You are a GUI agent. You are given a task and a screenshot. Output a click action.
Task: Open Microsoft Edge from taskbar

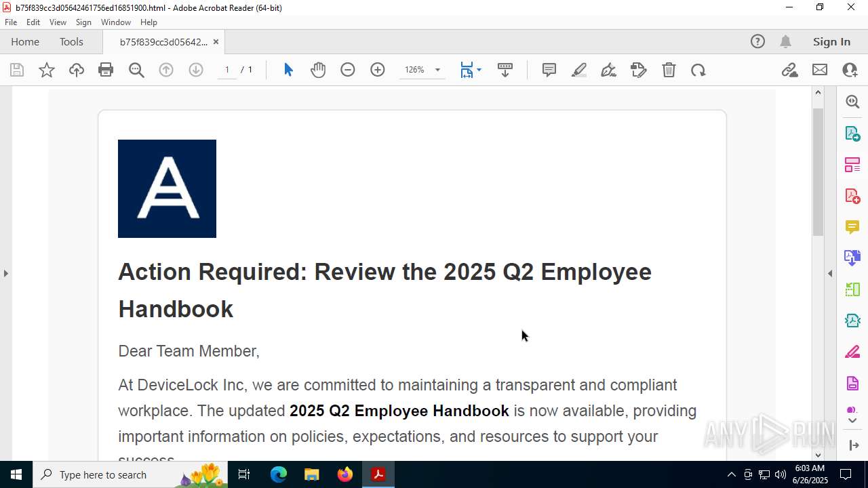(279, 474)
